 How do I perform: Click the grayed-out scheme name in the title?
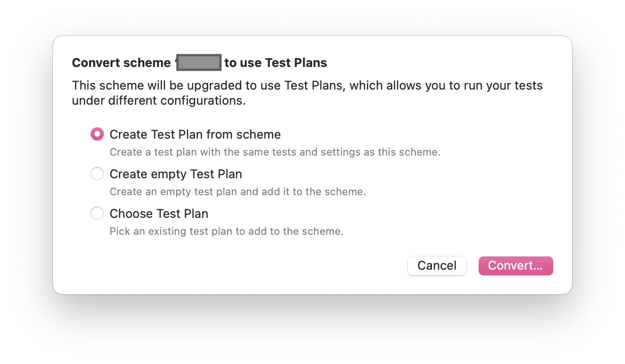coord(199,63)
